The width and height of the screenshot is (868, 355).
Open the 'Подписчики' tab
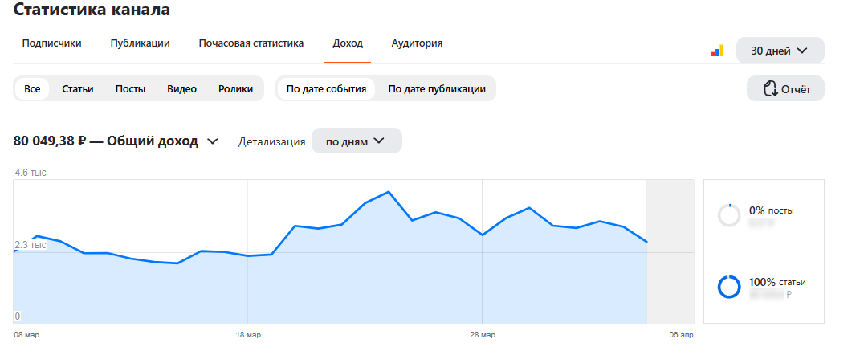coord(51,43)
